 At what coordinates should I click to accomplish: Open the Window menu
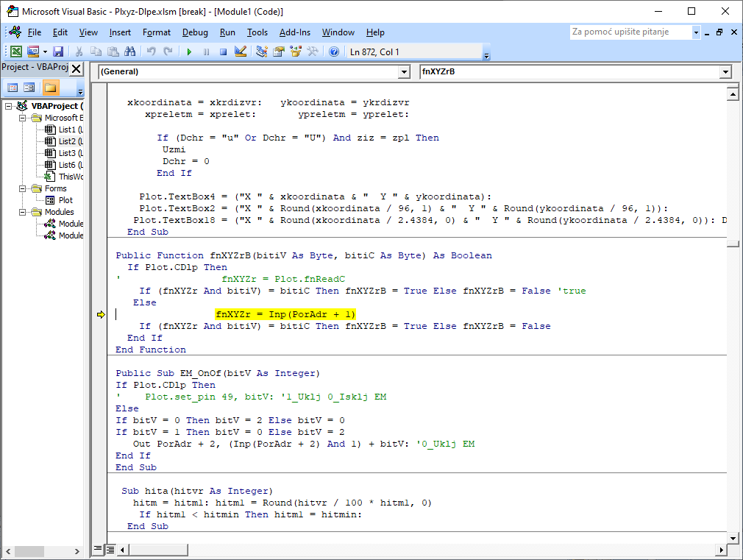(x=338, y=32)
